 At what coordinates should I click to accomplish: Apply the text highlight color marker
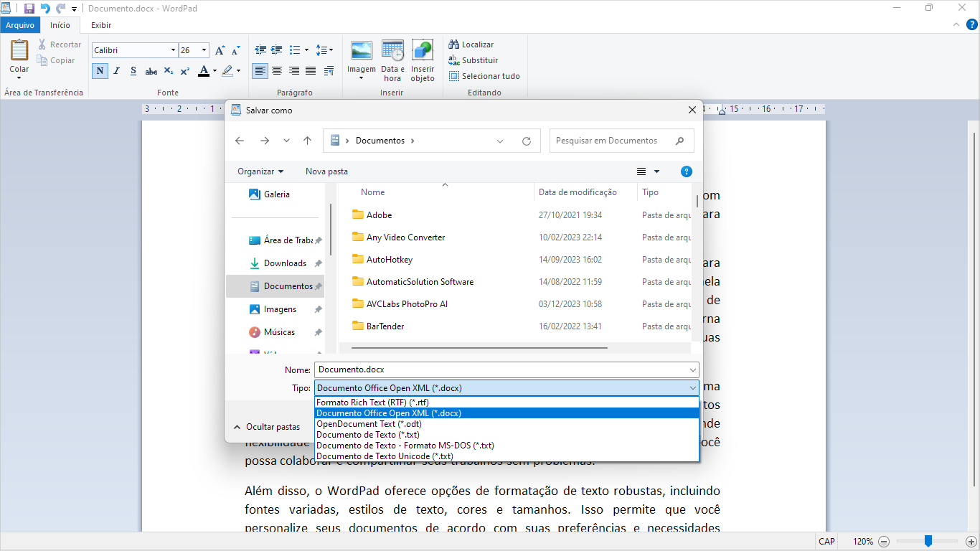(227, 71)
